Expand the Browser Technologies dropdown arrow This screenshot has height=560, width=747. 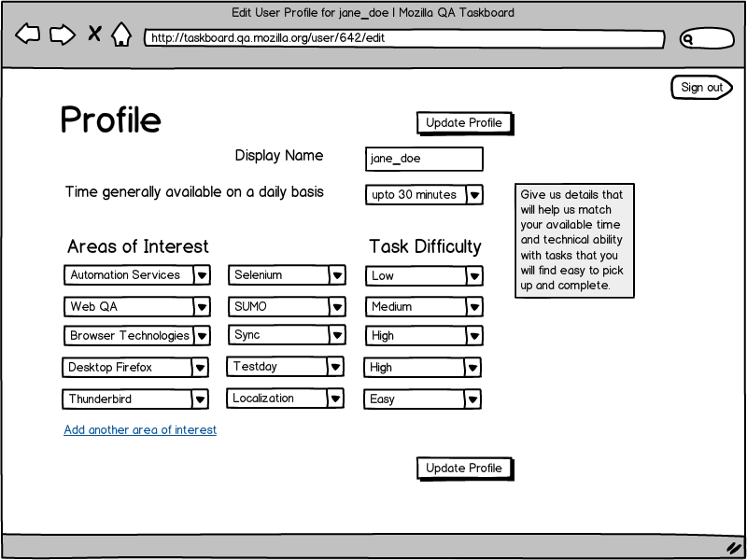(x=202, y=336)
